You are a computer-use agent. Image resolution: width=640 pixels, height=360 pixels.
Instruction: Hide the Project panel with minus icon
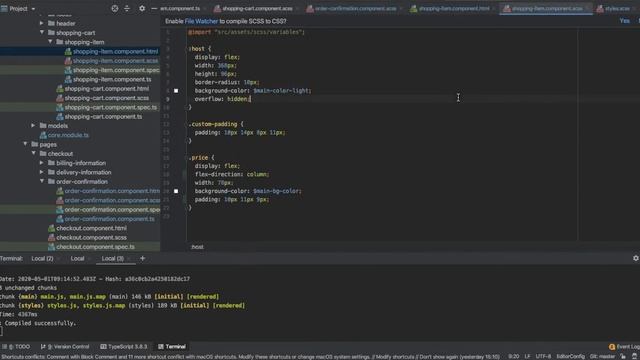[154, 8]
